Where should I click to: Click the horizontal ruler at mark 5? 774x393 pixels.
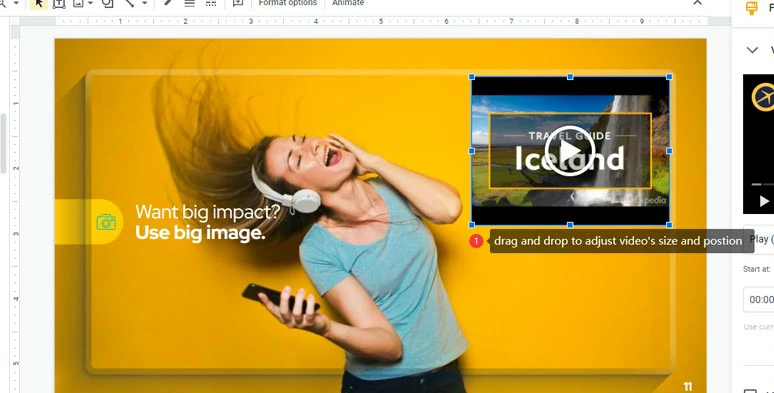point(381,21)
